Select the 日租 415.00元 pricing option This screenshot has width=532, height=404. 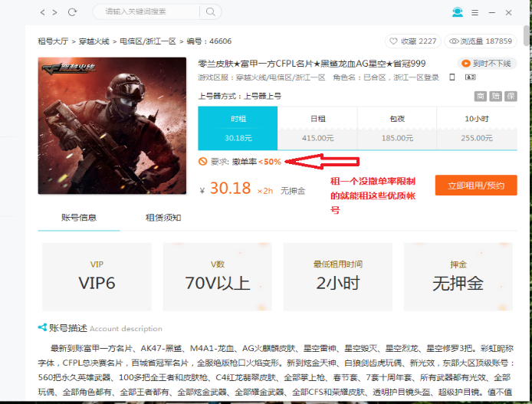pyautogui.click(x=317, y=128)
